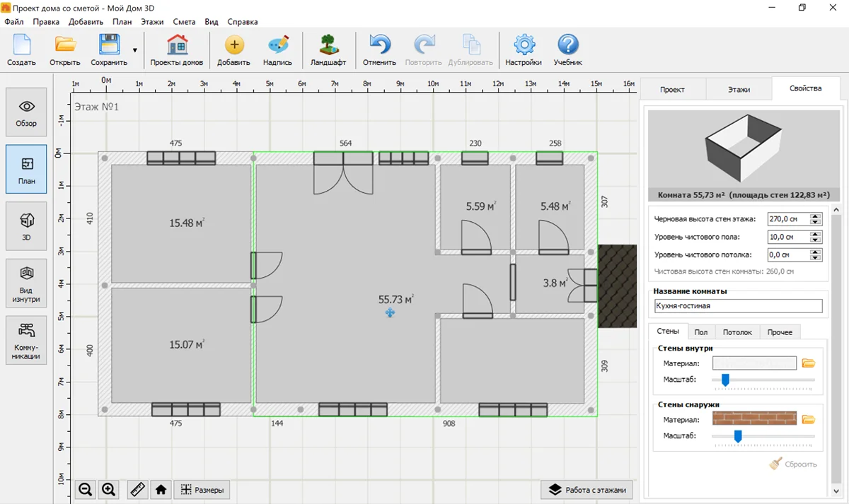Image resolution: width=849 pixels, height=504 pixels.
Task: Save the project with Сохранить
Action: (x=109, y=49)
